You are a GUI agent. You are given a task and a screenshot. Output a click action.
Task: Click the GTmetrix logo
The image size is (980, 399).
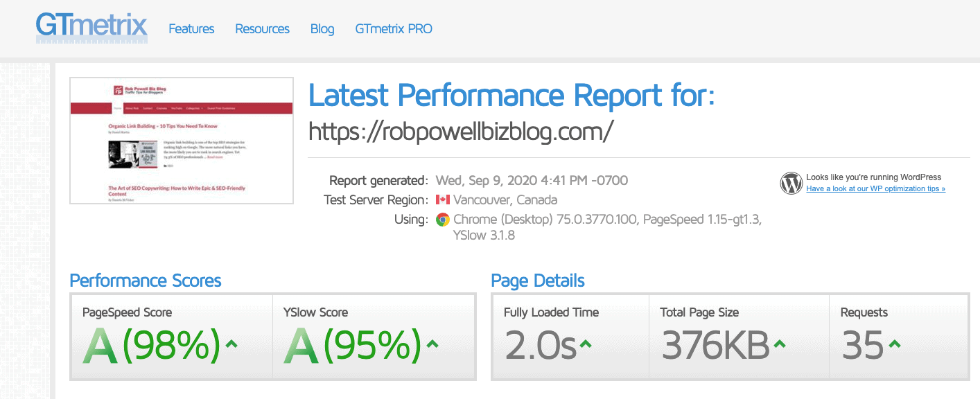(x=91, y=28)
